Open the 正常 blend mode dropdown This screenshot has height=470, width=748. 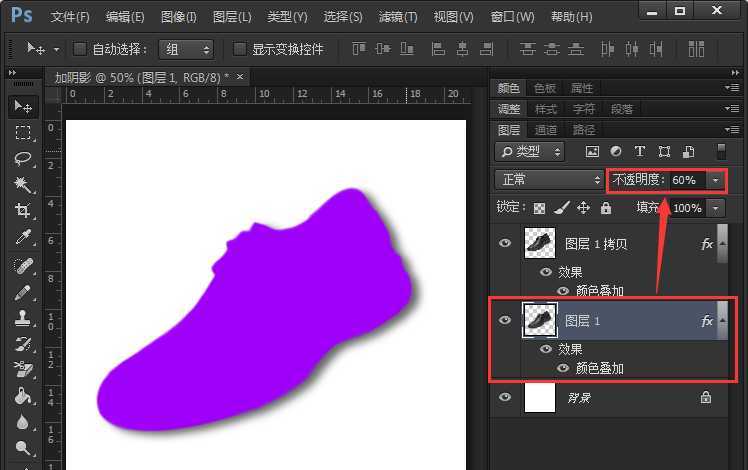(550, 180)
